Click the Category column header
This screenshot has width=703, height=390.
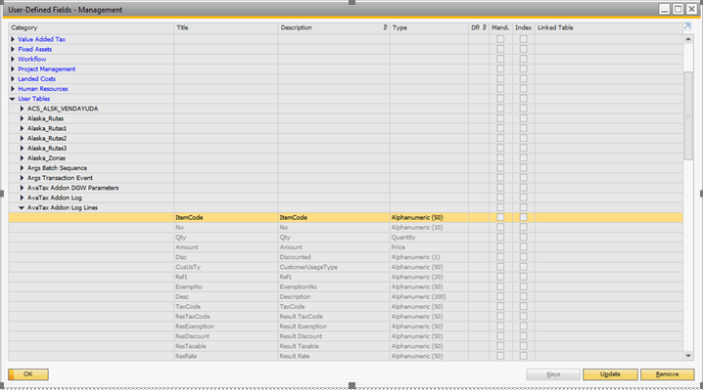(91, 27)
